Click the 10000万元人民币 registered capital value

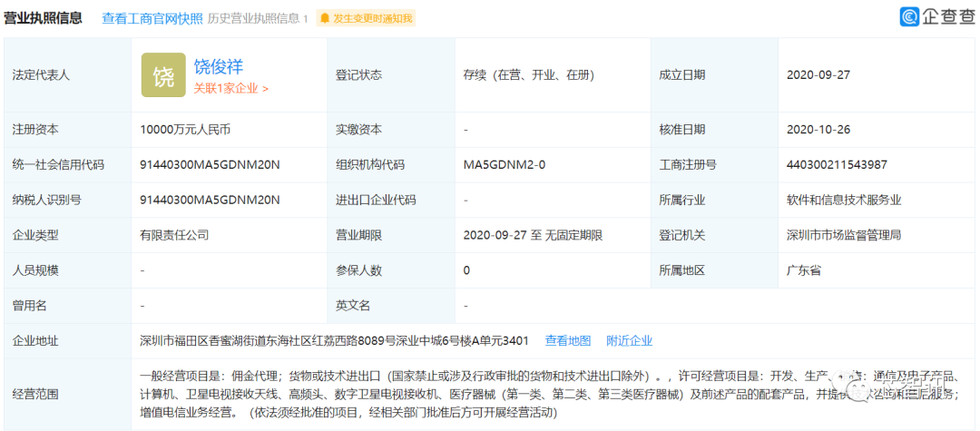185,129
